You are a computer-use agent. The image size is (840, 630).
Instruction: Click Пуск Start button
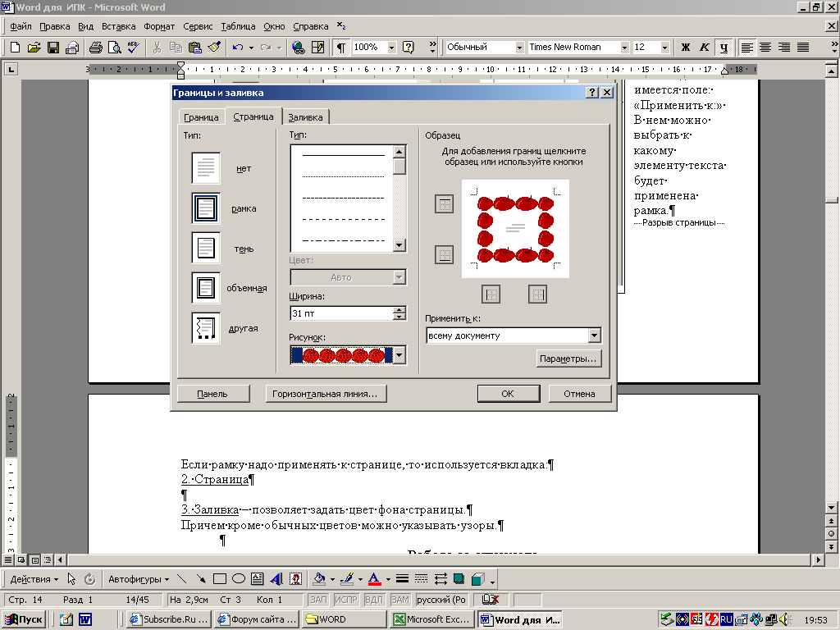[24, 619]
